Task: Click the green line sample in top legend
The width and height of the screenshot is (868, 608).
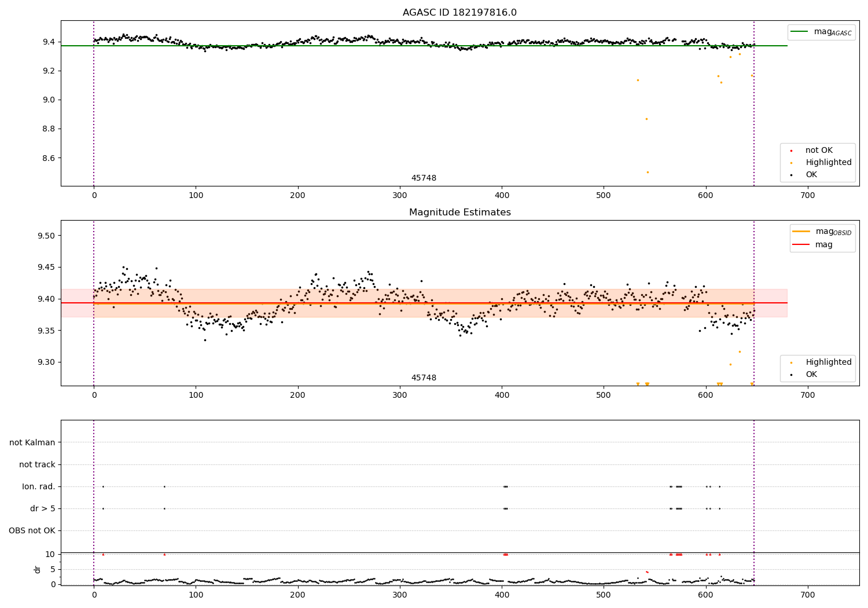Action: (799, 32)
